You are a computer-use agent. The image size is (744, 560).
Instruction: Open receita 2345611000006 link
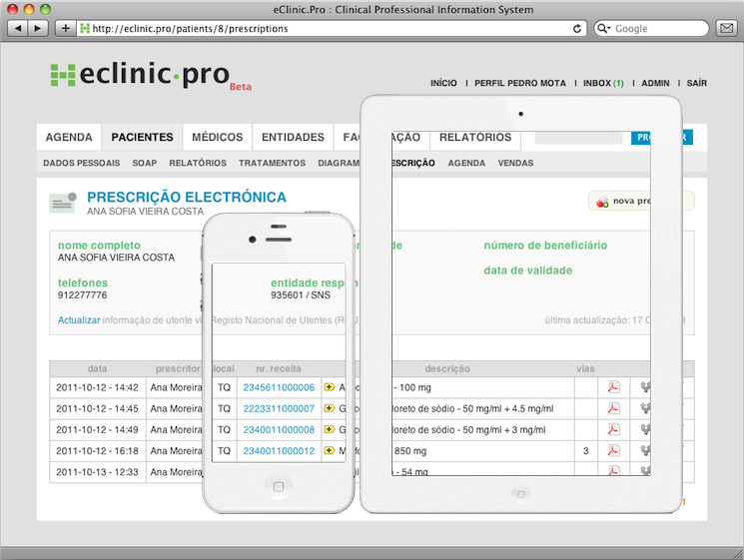pos(279,387)
